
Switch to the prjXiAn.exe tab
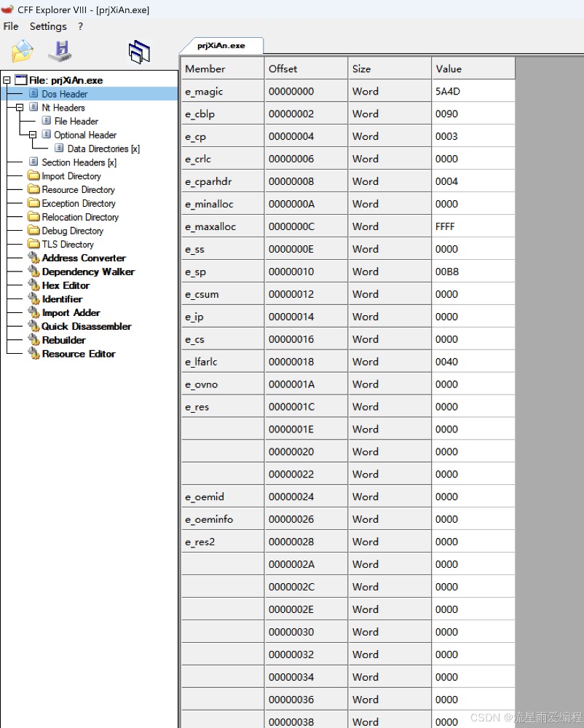[221, 45]
